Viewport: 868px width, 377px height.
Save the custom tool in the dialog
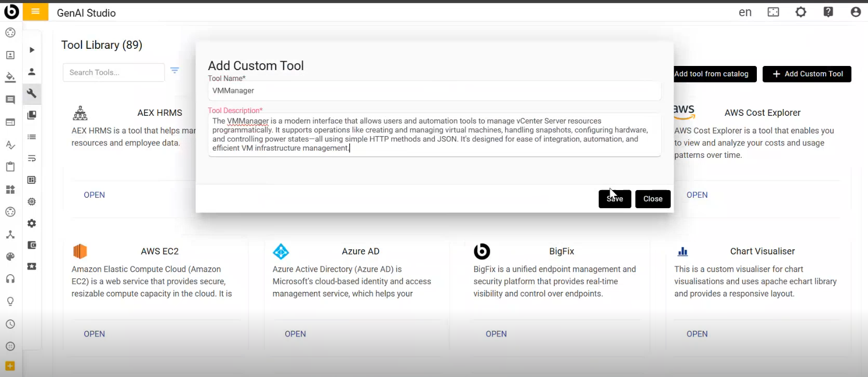click(x=615, y=199)
